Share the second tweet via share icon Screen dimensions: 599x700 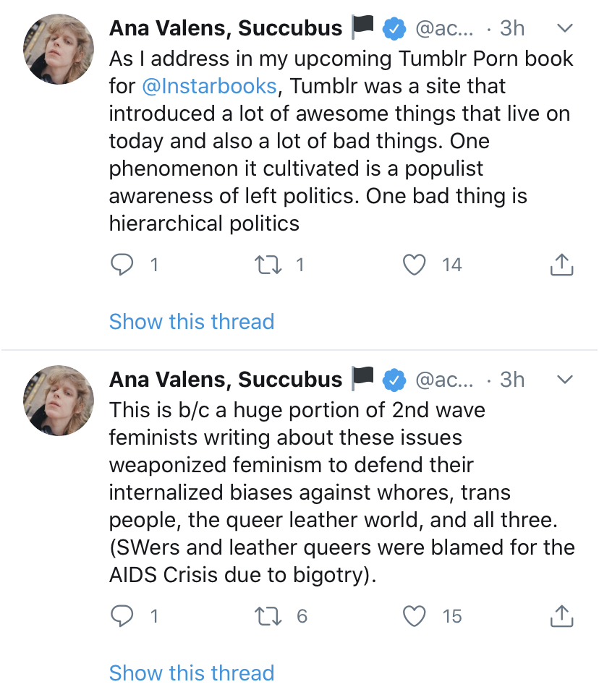point(561,616)
